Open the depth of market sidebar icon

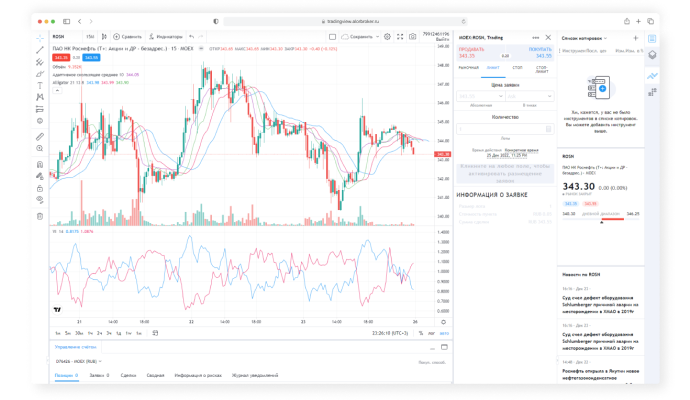[x=652, y=92]
